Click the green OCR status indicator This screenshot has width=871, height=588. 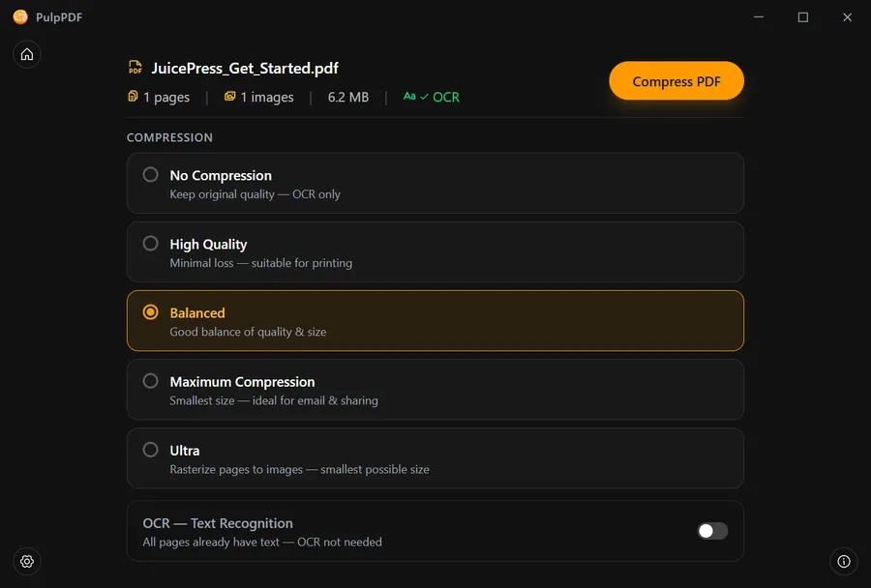pyautogui.click(x=431, y=97)
